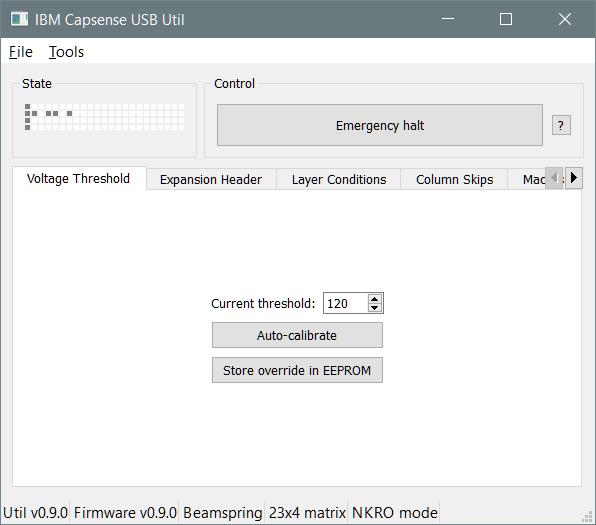596x525 pixels.
Task: Click the Auto-calibrate button
Action: click(x=297, y=335)
